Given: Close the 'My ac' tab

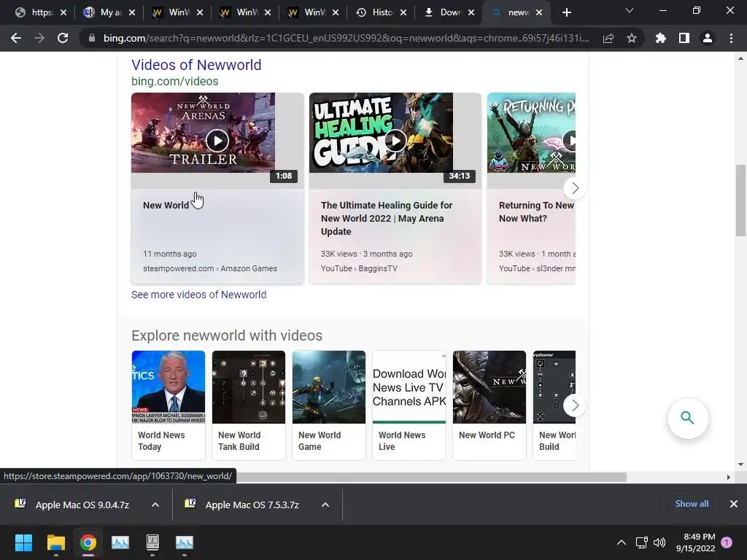Looking at the screenshot, I should point(132,12).
